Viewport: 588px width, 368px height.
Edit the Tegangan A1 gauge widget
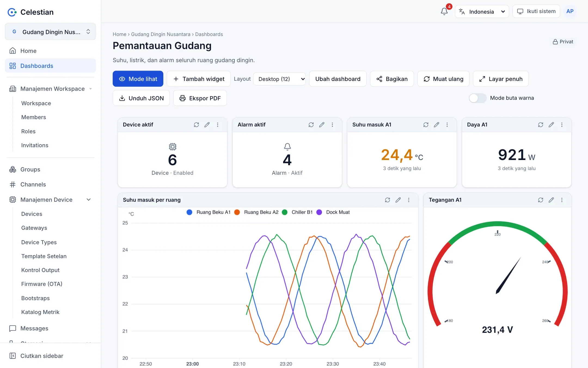(x=551, y=200)
